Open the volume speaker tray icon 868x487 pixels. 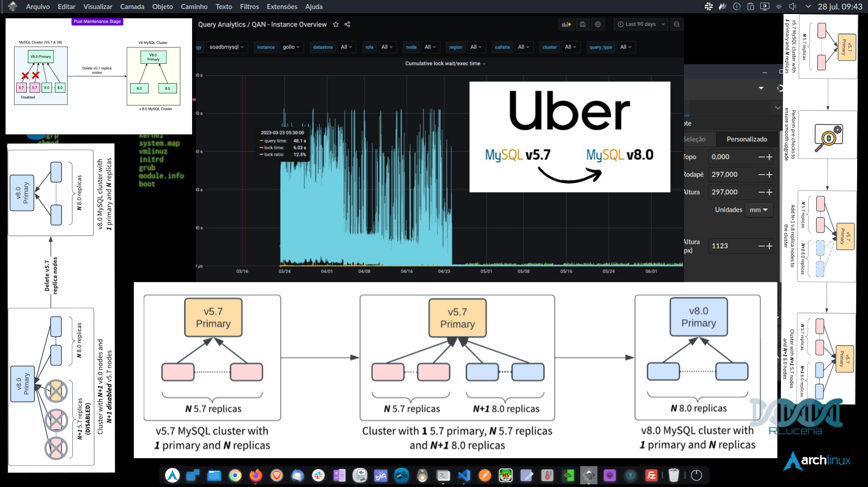[x=793, y=6]
